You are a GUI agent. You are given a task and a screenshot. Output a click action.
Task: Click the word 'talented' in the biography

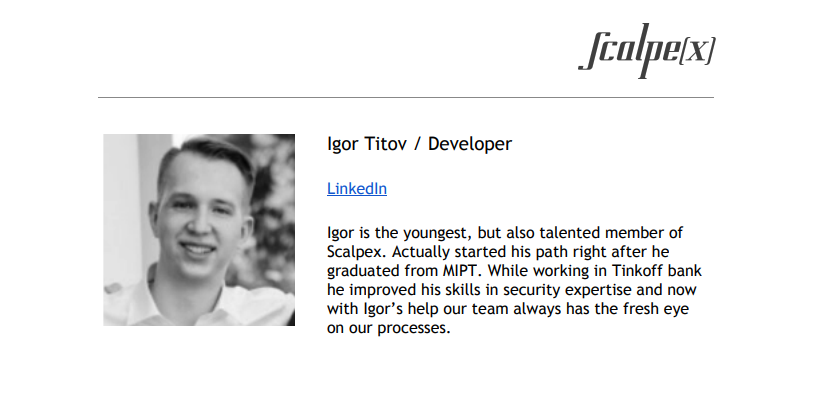pos(569,233)
